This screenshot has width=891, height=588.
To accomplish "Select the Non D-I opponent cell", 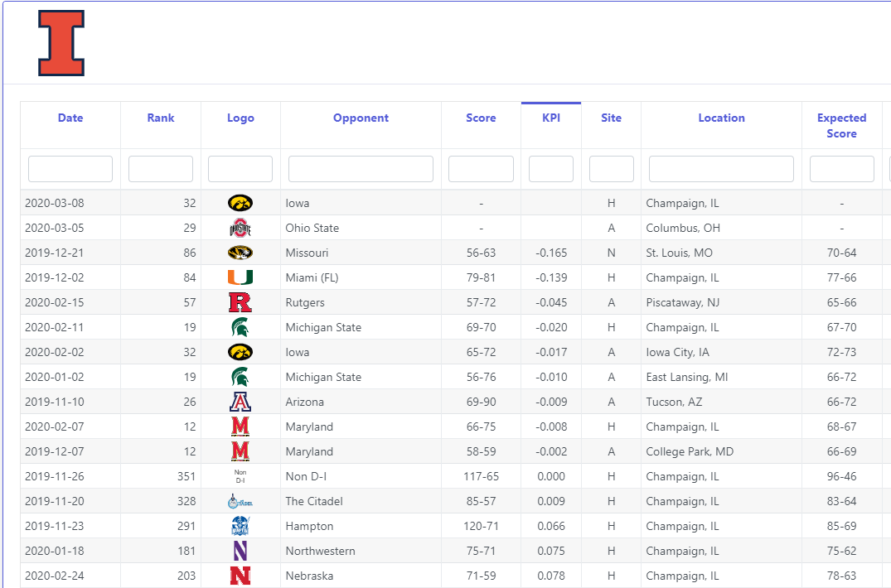I will coord(361,476).
